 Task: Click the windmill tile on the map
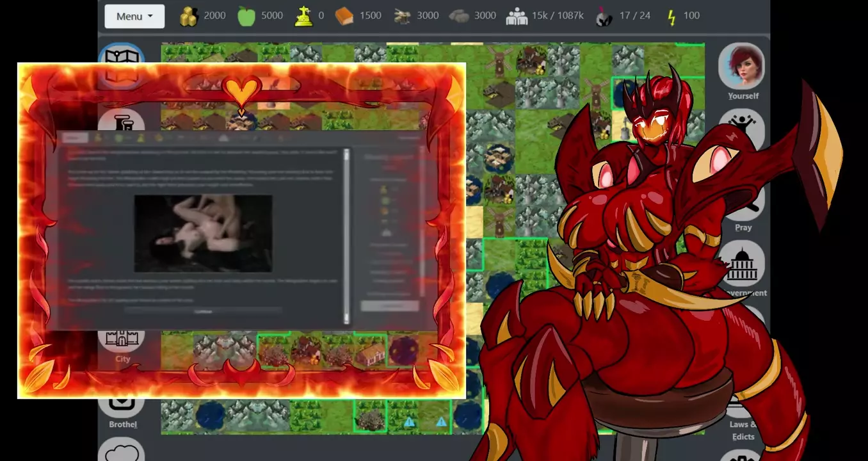(x=499, y=61)
